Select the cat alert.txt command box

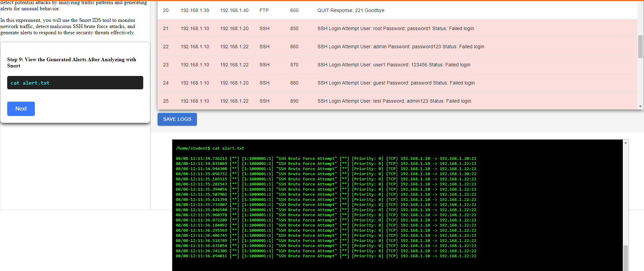click(75, 83)
